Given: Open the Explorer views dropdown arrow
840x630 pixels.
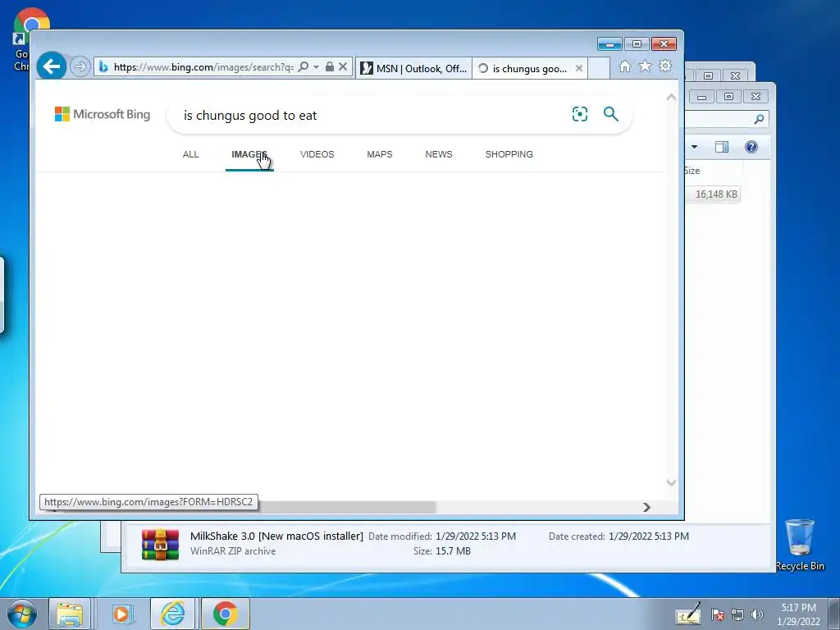Looking at the screenshot, I should (694, 147).
